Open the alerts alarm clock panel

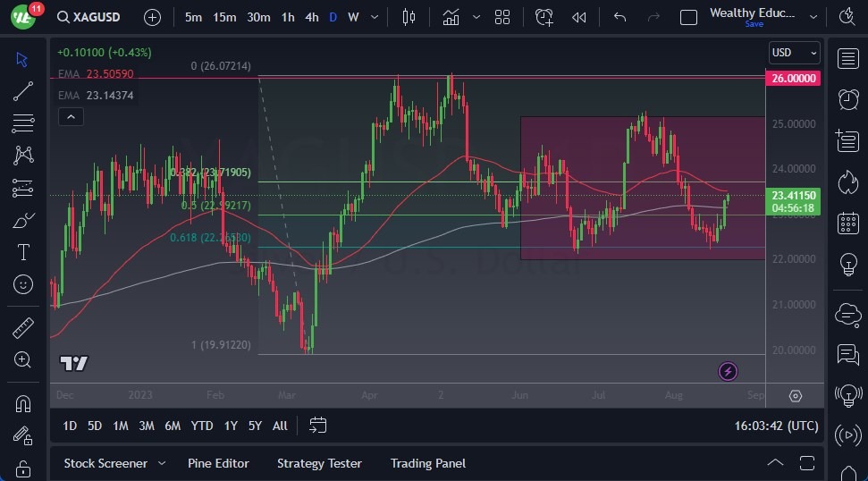[847, 99]
